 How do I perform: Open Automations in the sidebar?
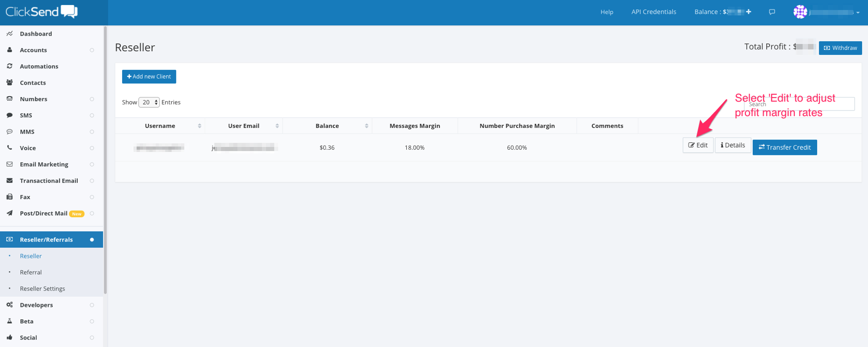[39, 66]
